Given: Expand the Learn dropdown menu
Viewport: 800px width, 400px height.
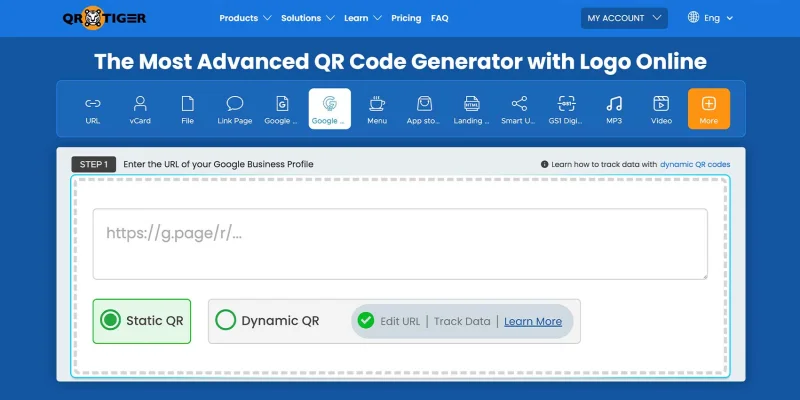Looking at the screenshot, I should (363, 18).
